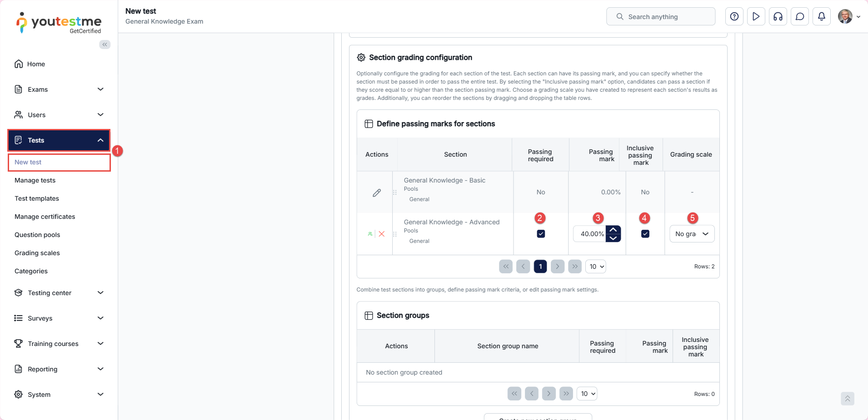Viewport: 868px width, 420px height.
Task: Click the play video icon in header
Action: click(756, 17)
